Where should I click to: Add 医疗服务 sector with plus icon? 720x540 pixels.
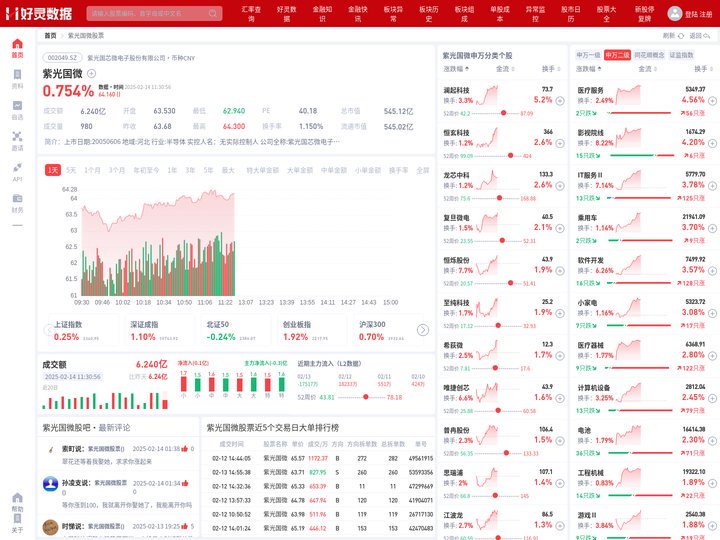(x=712, y=101)
